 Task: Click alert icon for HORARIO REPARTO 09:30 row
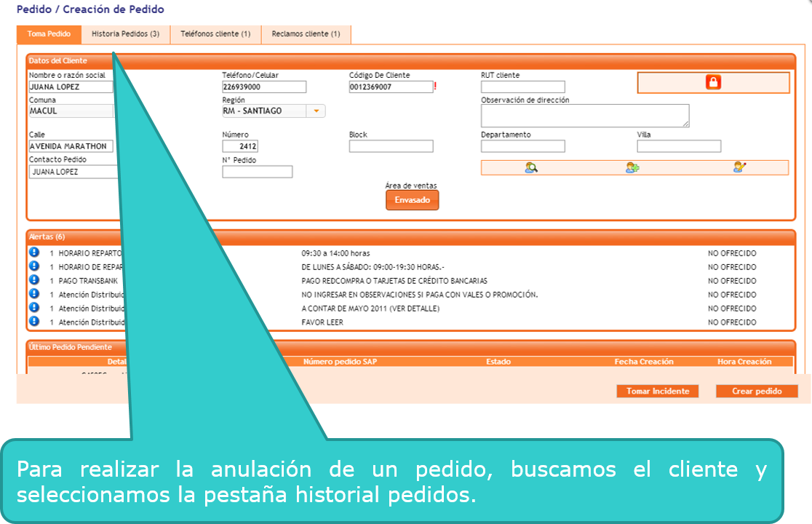(34, 252)
